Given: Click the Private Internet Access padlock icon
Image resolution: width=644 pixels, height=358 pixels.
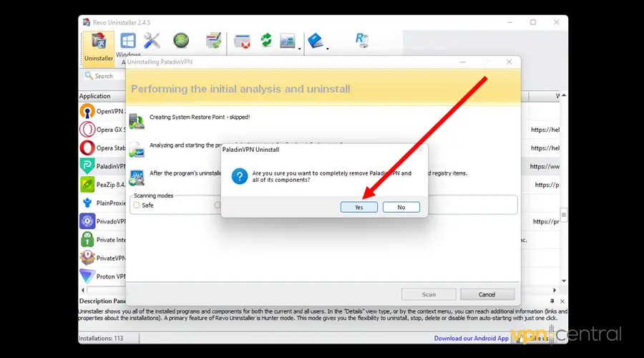Looking at the screenshot, I should (x=87, y=240).
